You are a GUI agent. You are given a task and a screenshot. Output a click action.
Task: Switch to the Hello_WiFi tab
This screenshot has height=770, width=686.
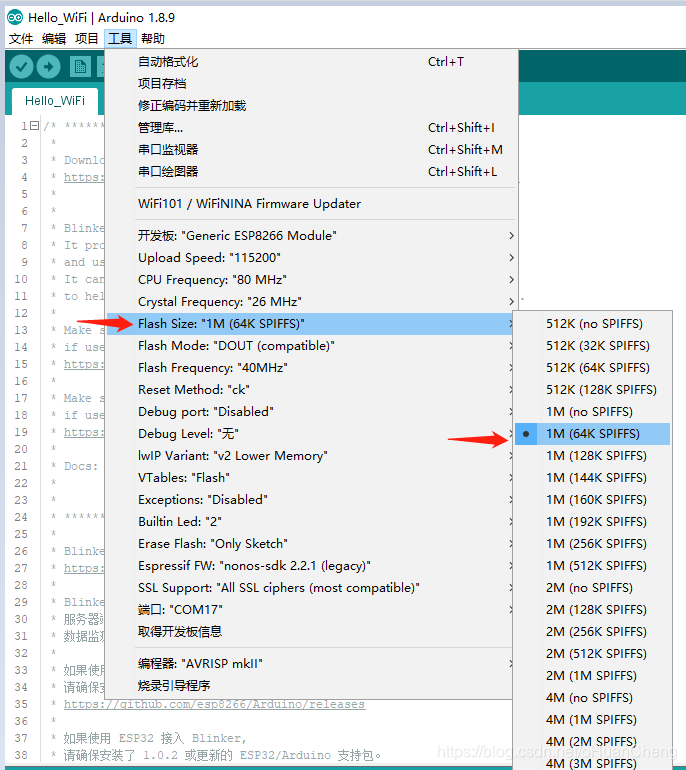point(55,101)
